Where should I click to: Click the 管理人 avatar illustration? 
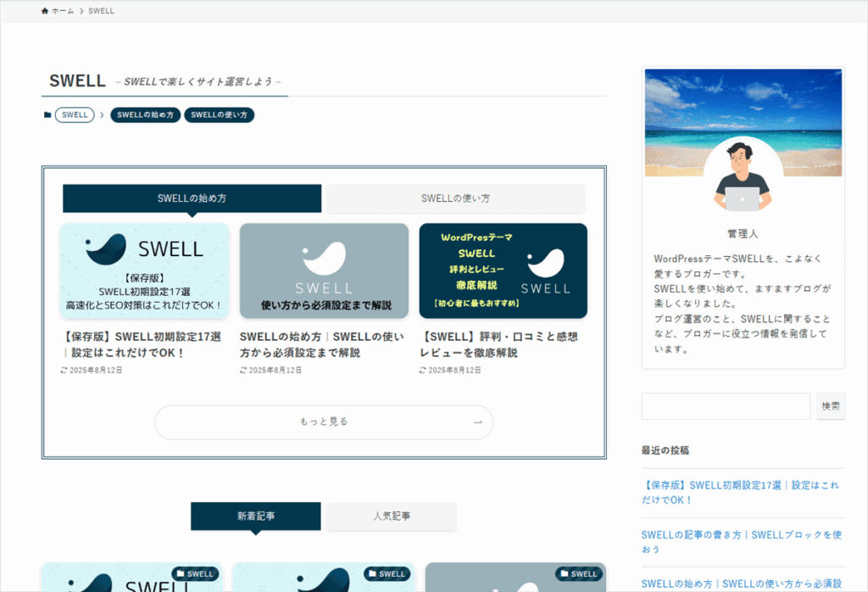743,176
